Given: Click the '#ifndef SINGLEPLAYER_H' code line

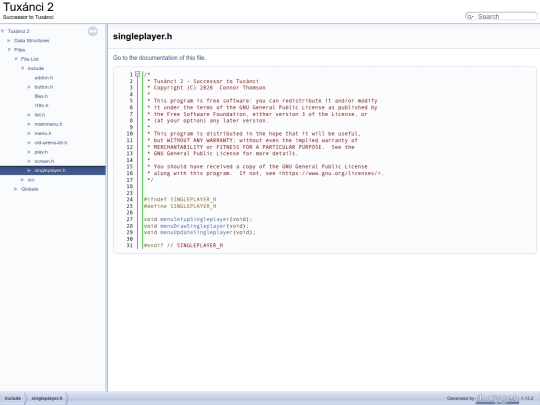Looking at the screenshot, I should point(180,199).
